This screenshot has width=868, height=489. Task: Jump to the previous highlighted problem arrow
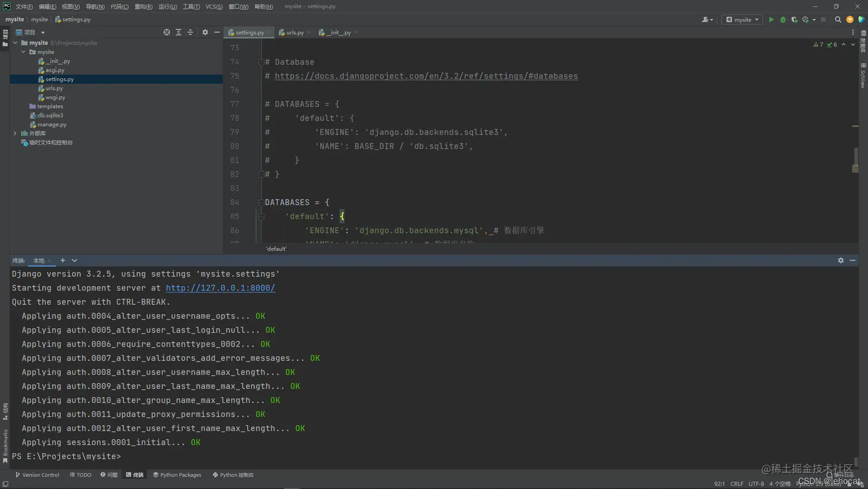843,44
